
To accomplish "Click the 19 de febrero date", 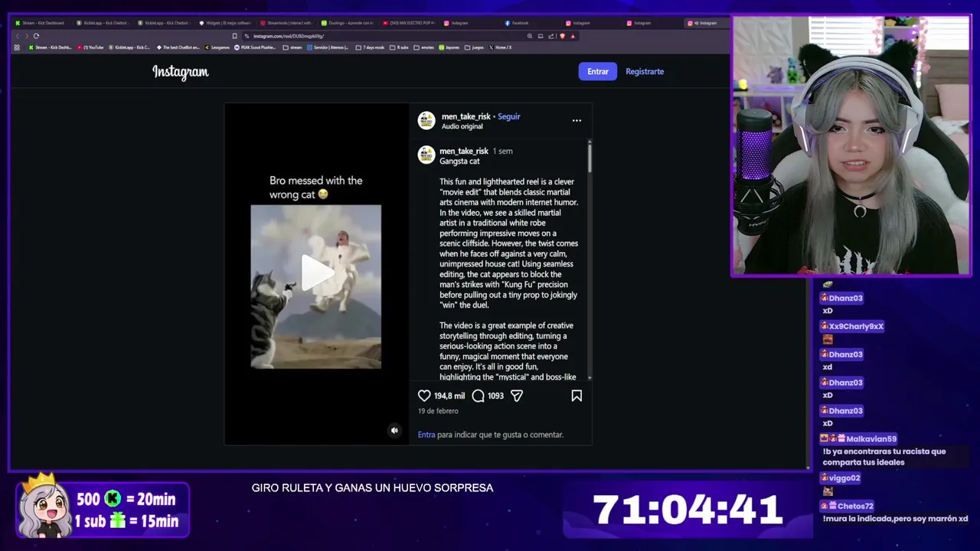I will point(438,411).
